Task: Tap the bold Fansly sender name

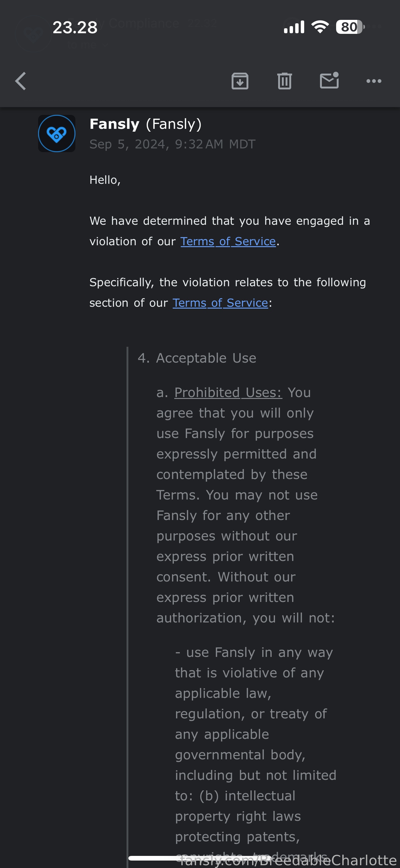Action: (x=114, y=124)
